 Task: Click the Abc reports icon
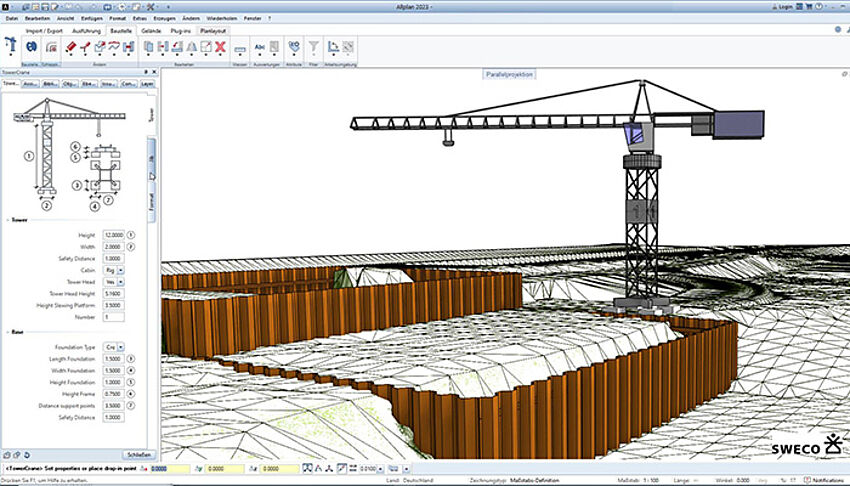tap(260, 46)
